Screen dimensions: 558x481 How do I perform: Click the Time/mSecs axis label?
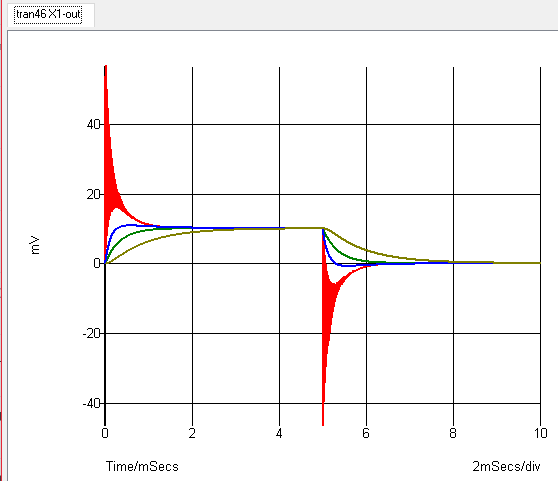pyautogui.click(x=142, y=466)
